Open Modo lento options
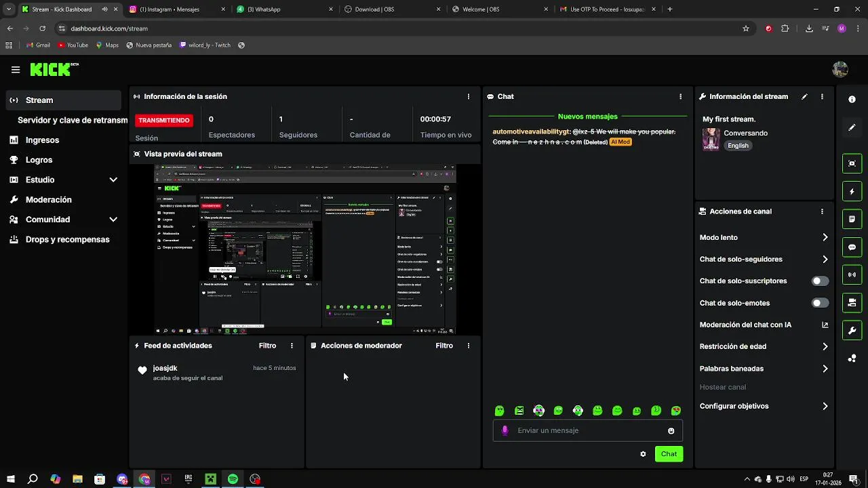This screenshot has height=488, width=868. [764, 237]
